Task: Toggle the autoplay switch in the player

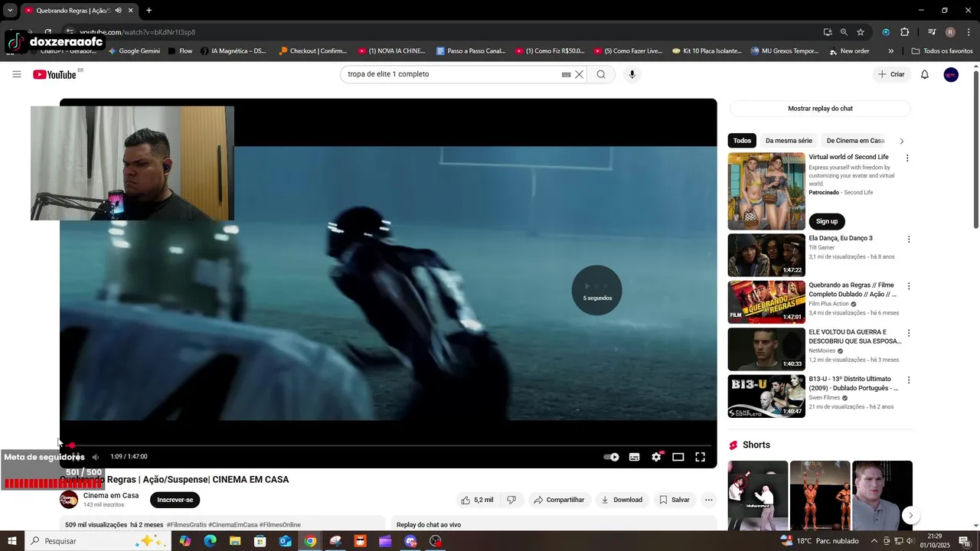Action: coord(611,457)
